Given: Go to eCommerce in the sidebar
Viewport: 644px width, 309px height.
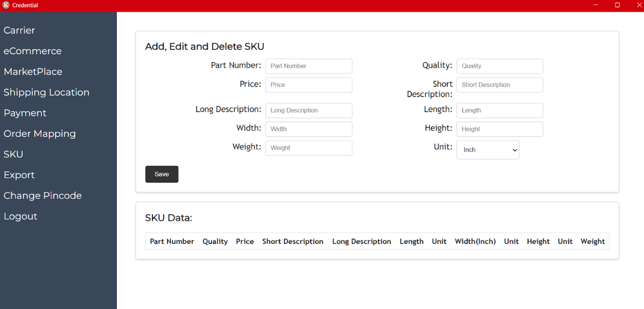Looking at the screenshot, I should 32,51.
